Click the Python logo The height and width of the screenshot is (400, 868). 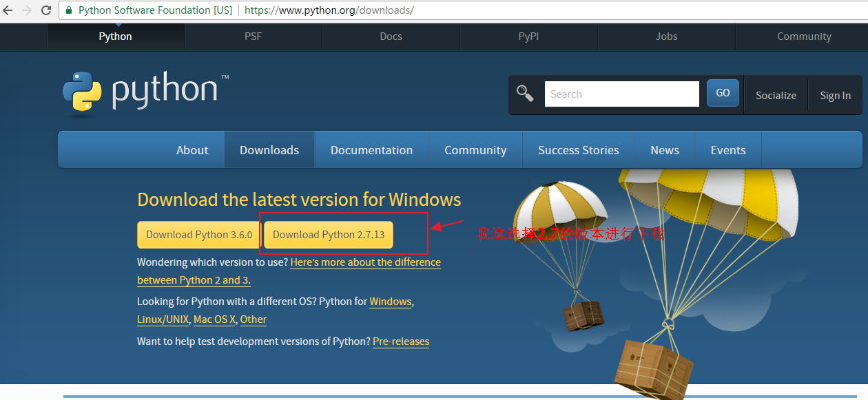(145, 93)
